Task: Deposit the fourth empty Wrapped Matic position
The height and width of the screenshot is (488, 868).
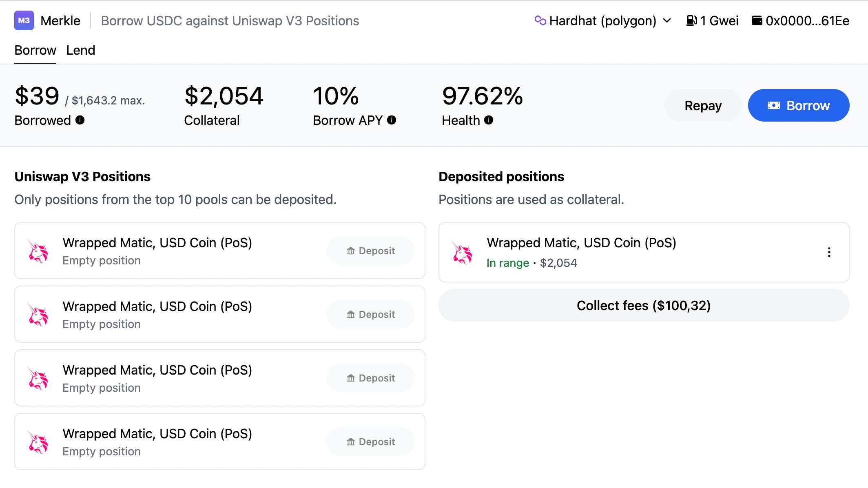Action: click(x=370, y=441)
